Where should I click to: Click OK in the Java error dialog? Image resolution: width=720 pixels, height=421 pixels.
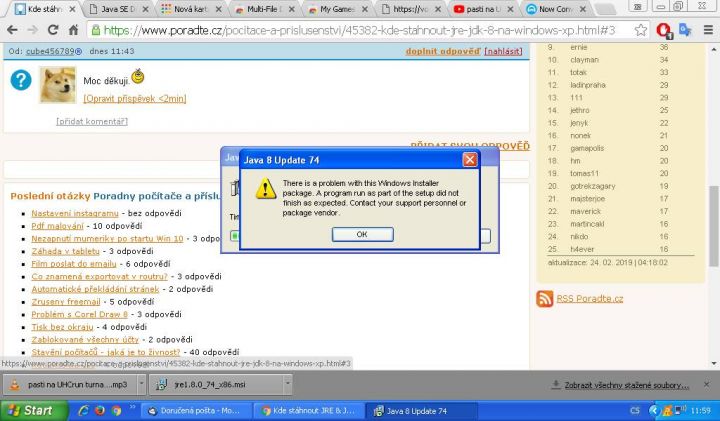point(362,234)
